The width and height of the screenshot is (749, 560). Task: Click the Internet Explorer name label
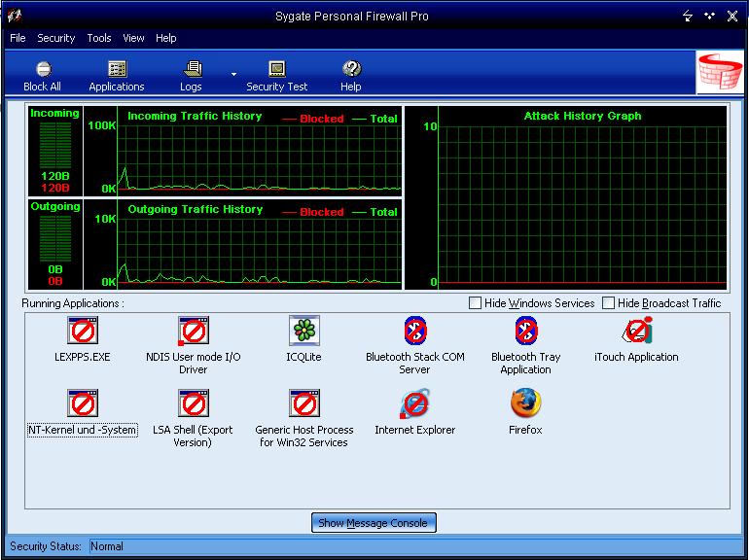(415, 430)
